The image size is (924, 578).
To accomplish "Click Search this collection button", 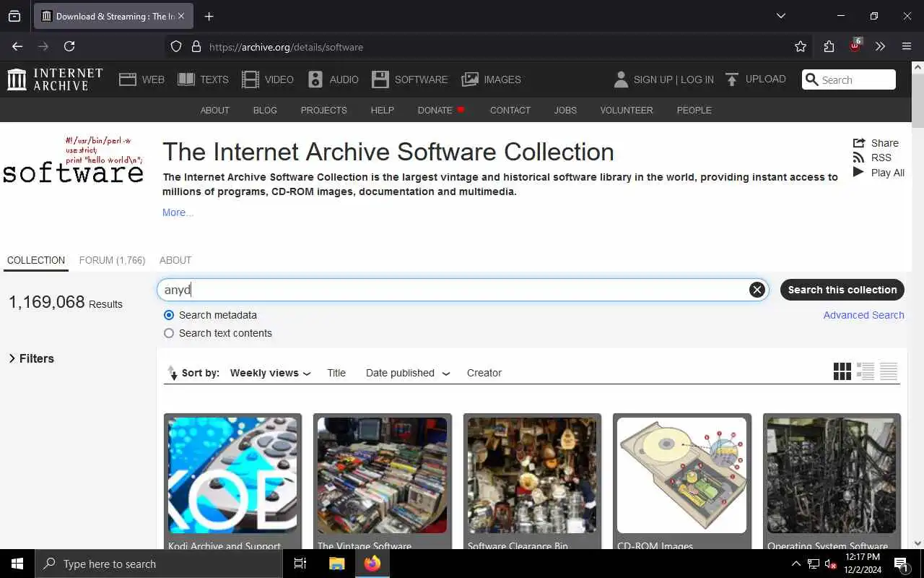I will [842, 290].
